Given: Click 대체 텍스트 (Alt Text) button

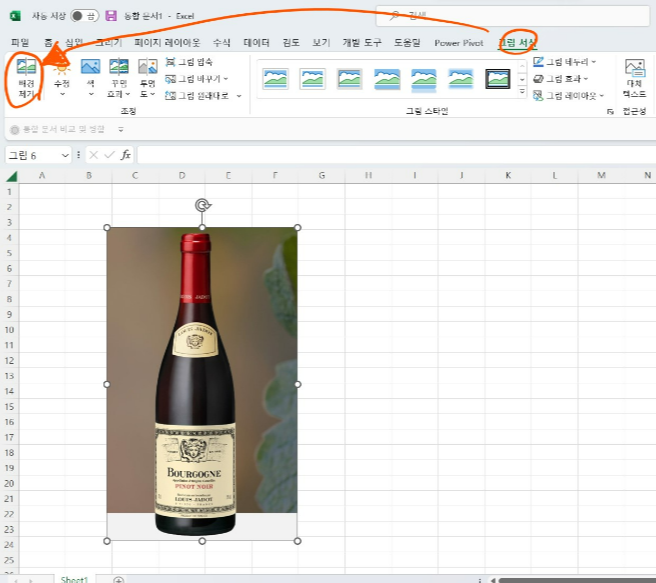Looking at the screenshot, I should 635,78.
